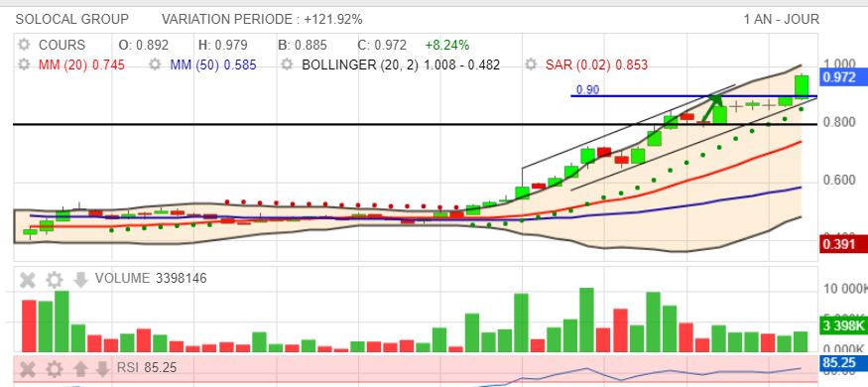Click the 85.25 RSI value tag
This screenshot has width=868, height=387.
click(843, 364)
